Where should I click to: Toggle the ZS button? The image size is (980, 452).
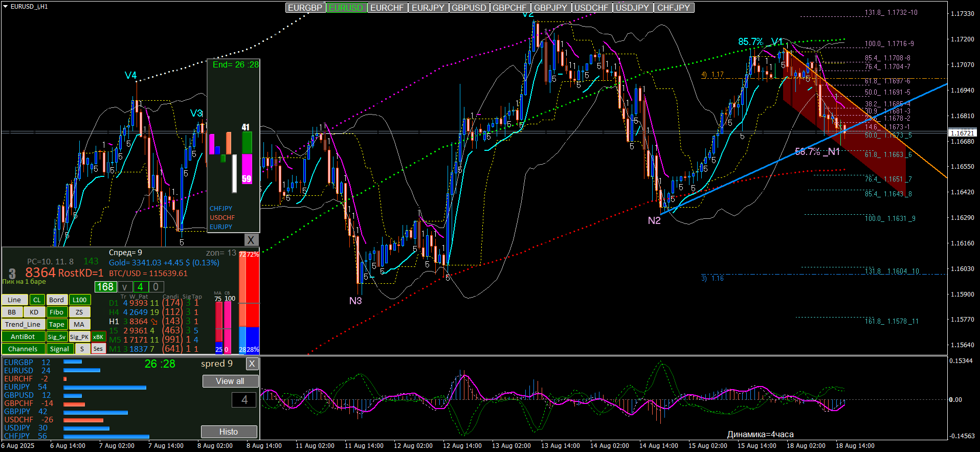79,312
